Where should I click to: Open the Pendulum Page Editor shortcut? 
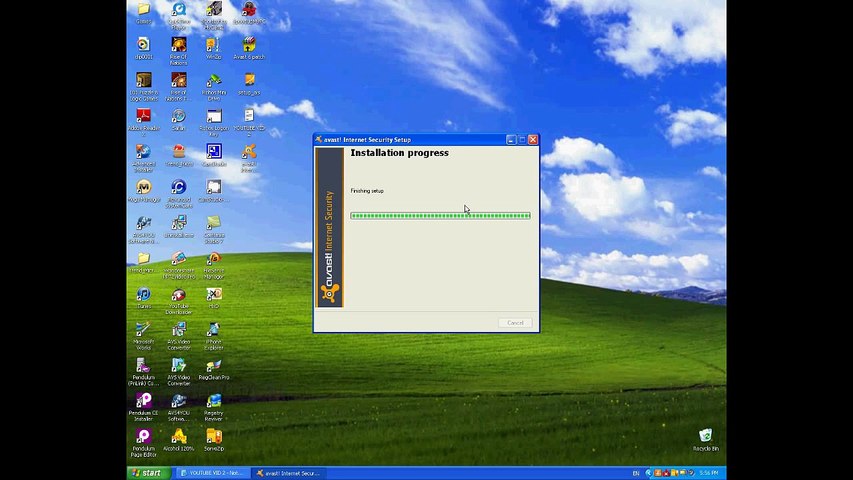click(x=144, y=443)
